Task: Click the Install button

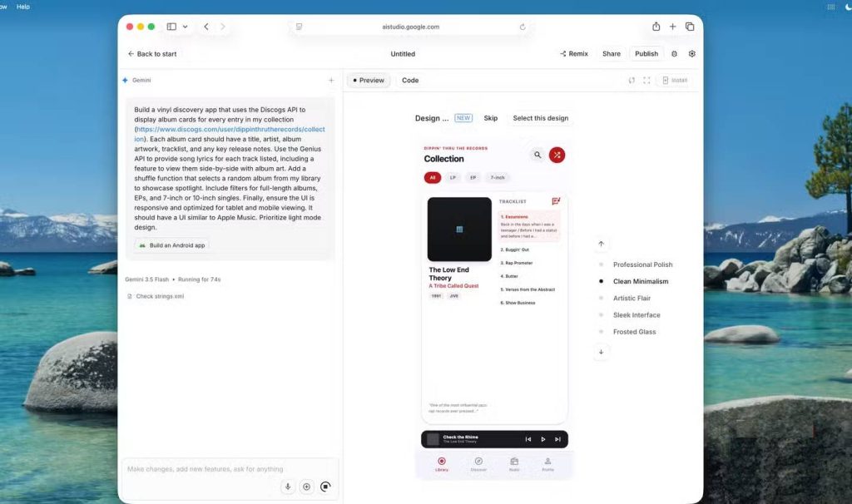Action: (675, 81)
